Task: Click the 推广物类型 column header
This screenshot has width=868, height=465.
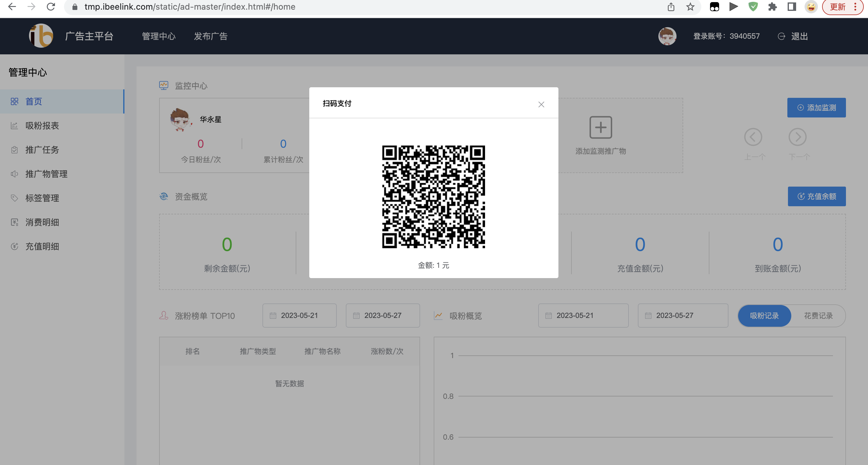Action: [x=258, y=351]
